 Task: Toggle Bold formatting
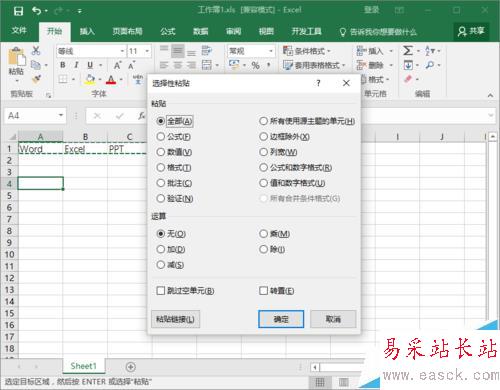[62, 65]
